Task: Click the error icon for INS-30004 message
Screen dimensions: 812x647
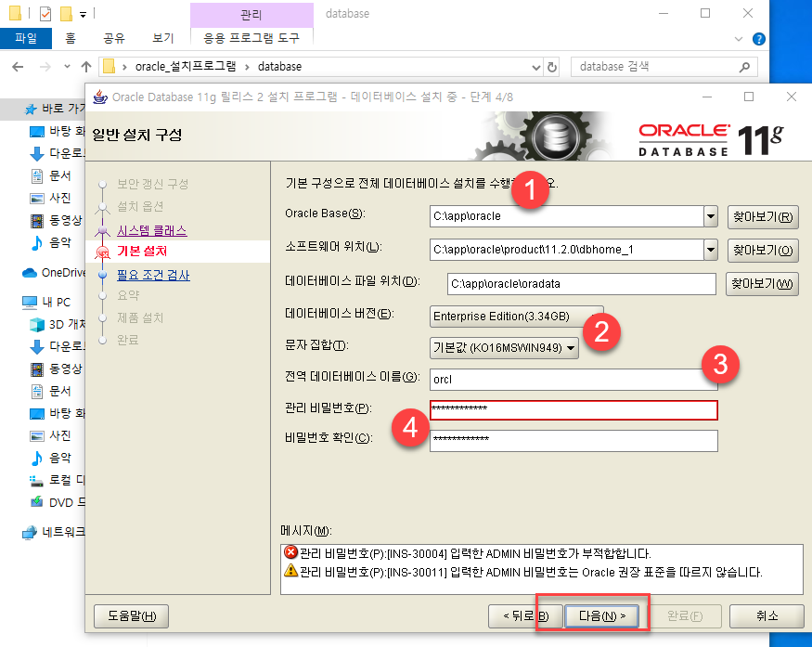Action: click(x=291, y=552)
